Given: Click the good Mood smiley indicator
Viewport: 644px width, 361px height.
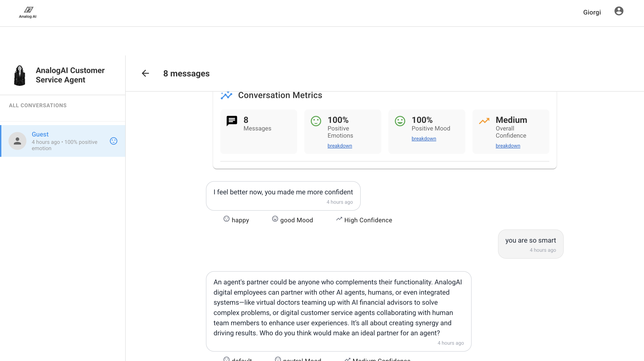Looking at the screenshot, I should click(x=275, y=219).
